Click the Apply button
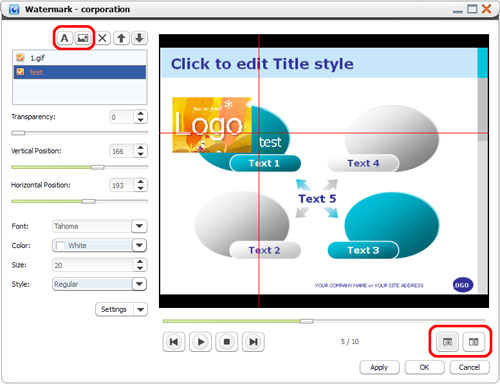 coord(379,367)
